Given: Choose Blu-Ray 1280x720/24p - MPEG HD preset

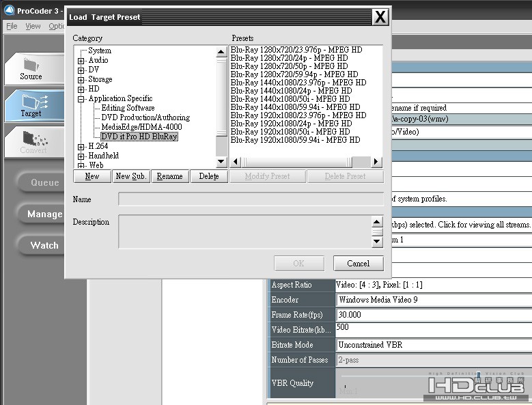Looking at the screenshot, I should (x=289, y=58).
